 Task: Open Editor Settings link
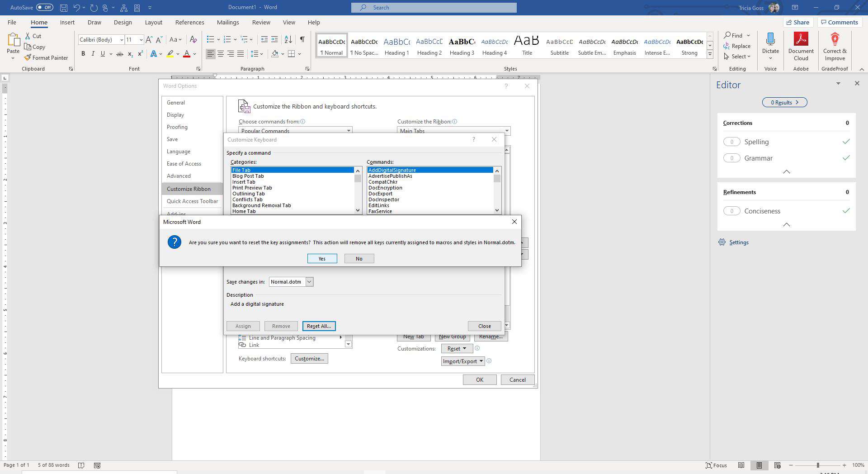coord(739,242)
